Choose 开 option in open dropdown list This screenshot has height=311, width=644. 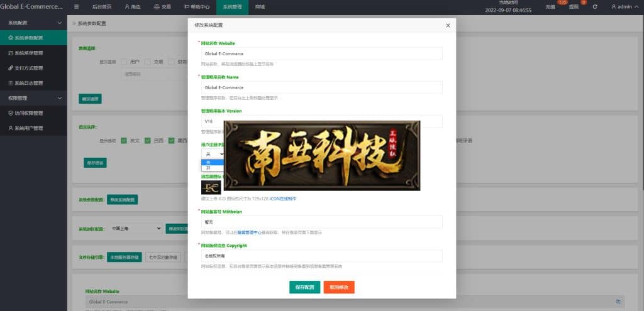pos(213,168)
